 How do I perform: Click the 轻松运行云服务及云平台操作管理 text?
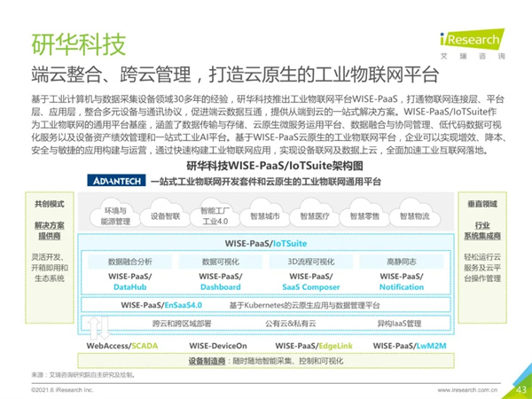[482, 268]
